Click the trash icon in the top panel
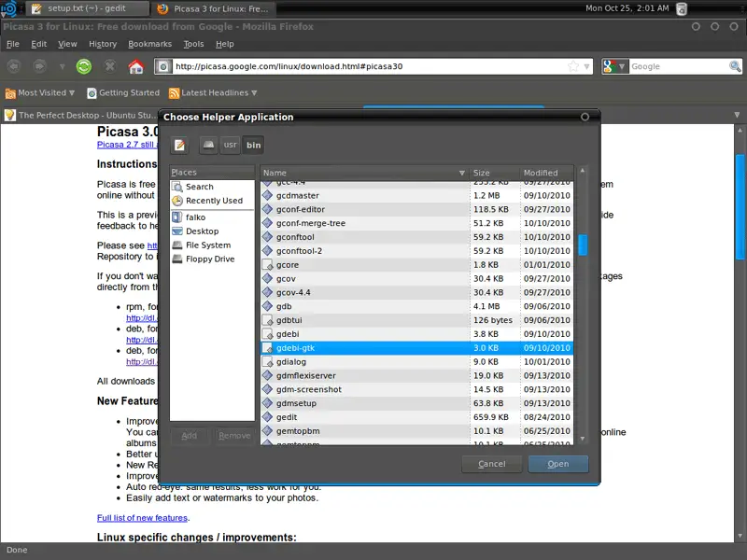 (682, 8)
